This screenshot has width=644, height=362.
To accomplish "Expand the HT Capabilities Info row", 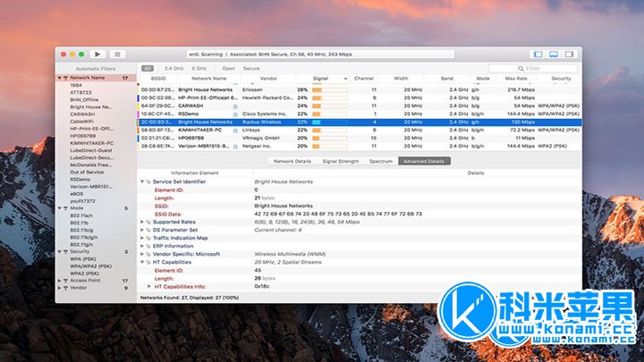I will point(149,287).
